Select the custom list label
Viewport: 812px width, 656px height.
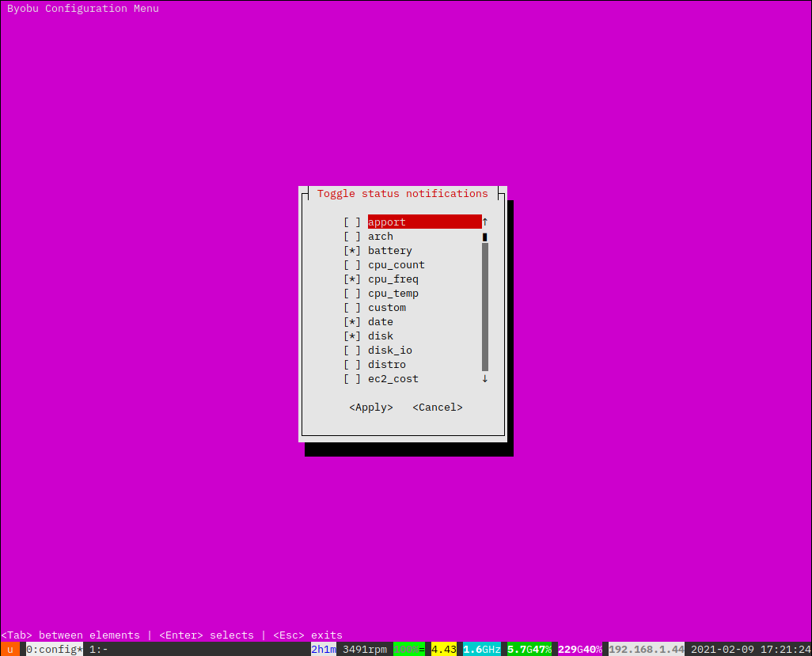[x=387, y=308]
